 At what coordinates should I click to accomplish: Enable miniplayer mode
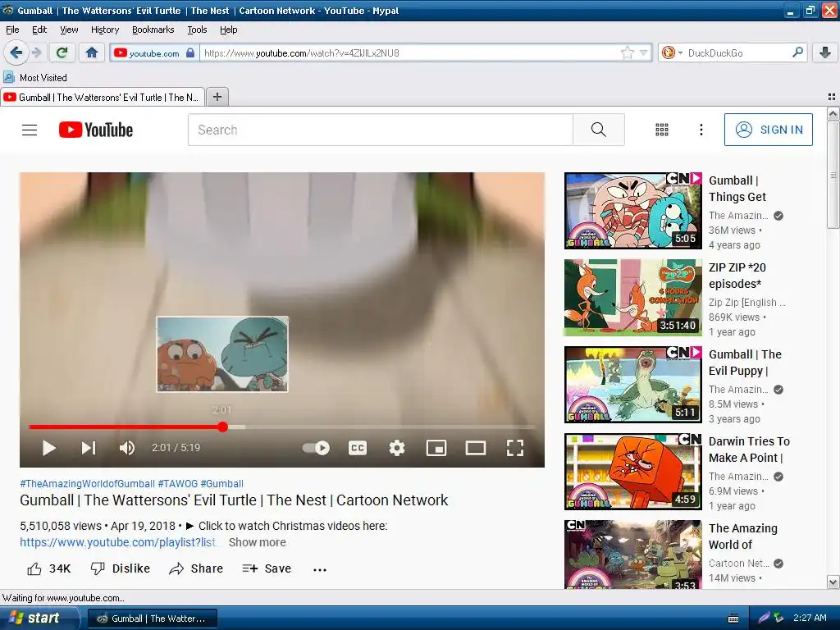tap(436, 448)
